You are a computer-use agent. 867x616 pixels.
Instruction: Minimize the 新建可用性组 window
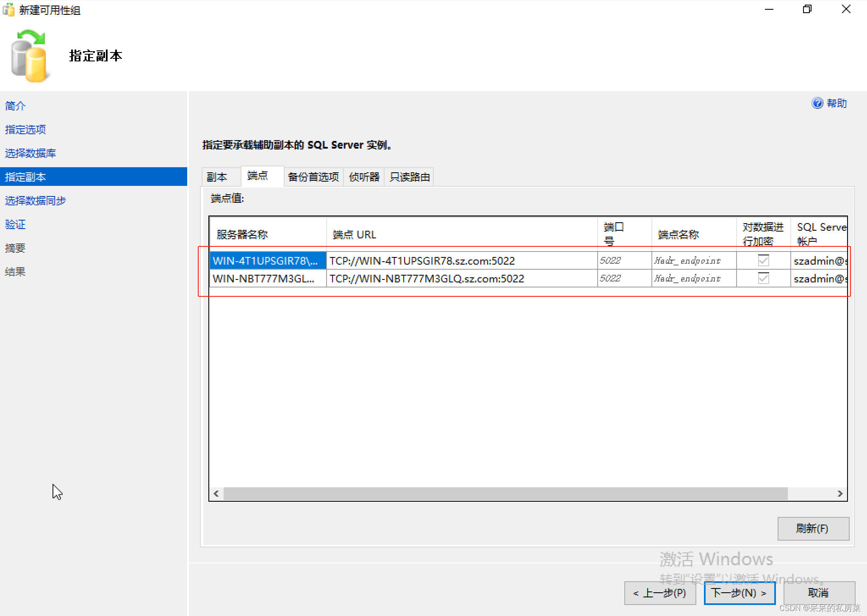point(769,9)
